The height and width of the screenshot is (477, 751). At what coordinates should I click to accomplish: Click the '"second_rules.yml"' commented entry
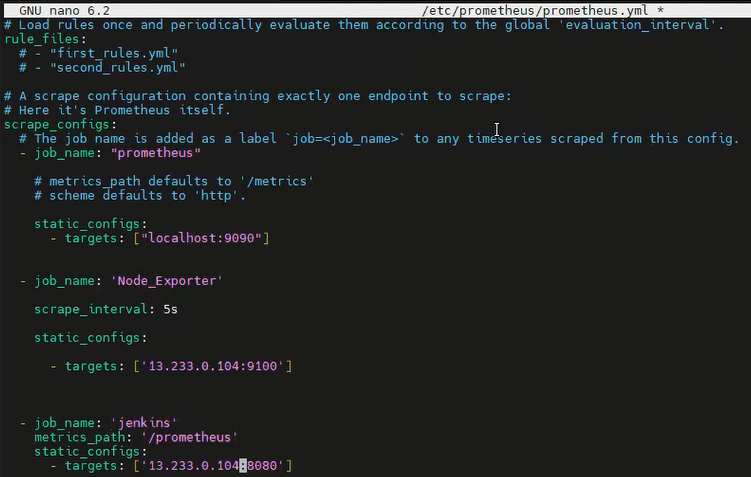click(x=117, y=68)
